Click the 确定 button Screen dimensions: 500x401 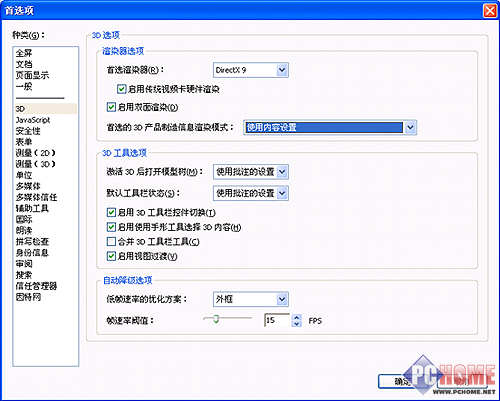(x=403, y=382)
